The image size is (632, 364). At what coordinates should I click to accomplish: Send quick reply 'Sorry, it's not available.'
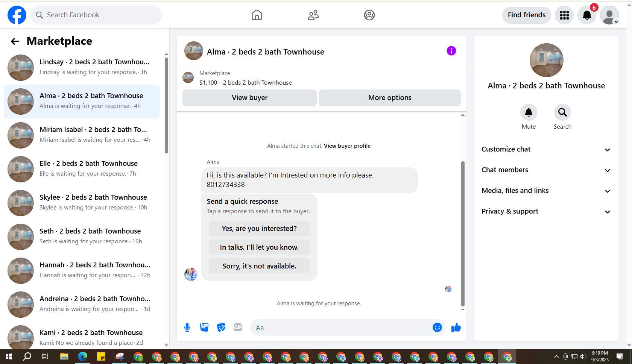point(259,266)
